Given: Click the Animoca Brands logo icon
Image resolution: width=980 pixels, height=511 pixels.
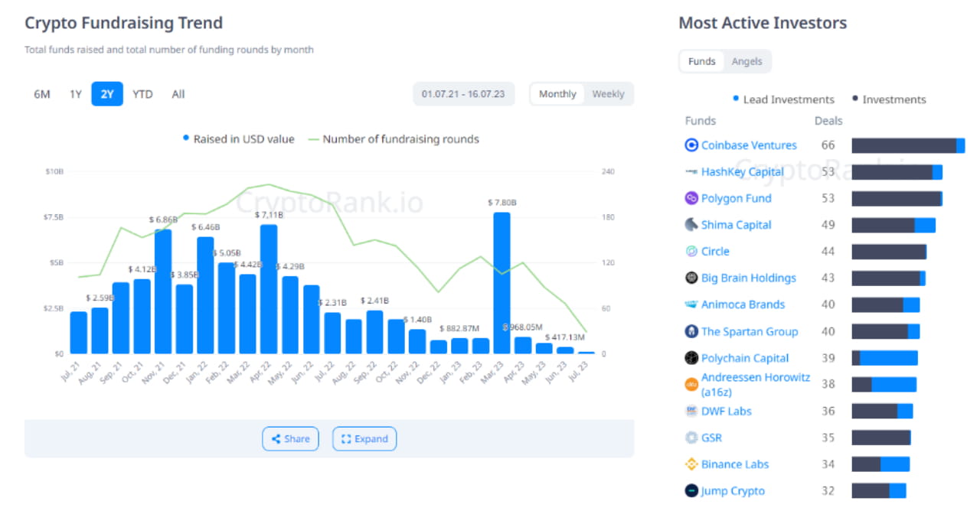Looking at the screenshot, I should [x=691, y=304].
